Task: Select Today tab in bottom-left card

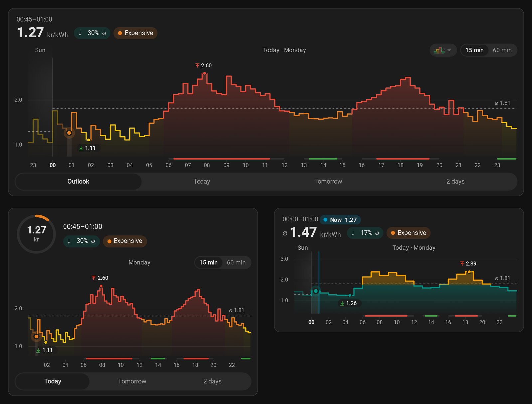Action: (53, 381)
